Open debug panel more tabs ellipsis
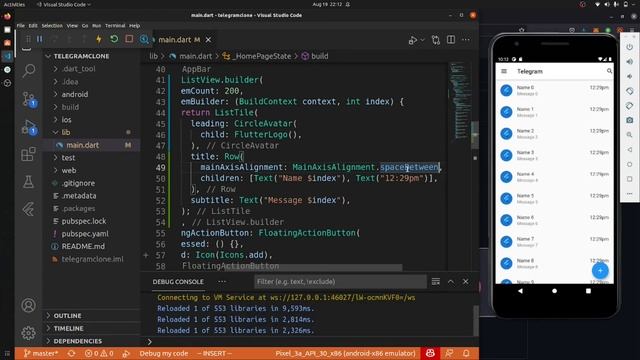This screenshot has width=640, height=360. pyautogui.click(x=222, y=282)
